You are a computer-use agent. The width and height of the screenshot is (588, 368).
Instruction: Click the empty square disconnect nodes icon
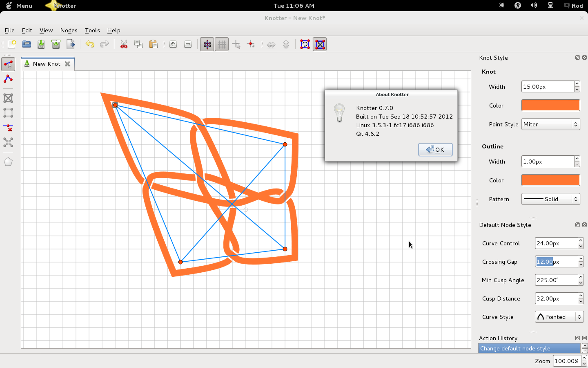[x=8, y=113]
